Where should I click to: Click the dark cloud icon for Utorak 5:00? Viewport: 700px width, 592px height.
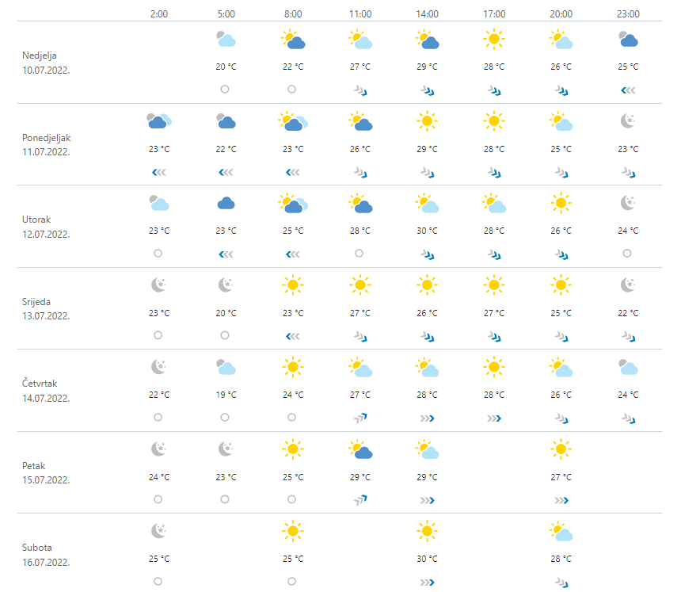tap(226, 203)
